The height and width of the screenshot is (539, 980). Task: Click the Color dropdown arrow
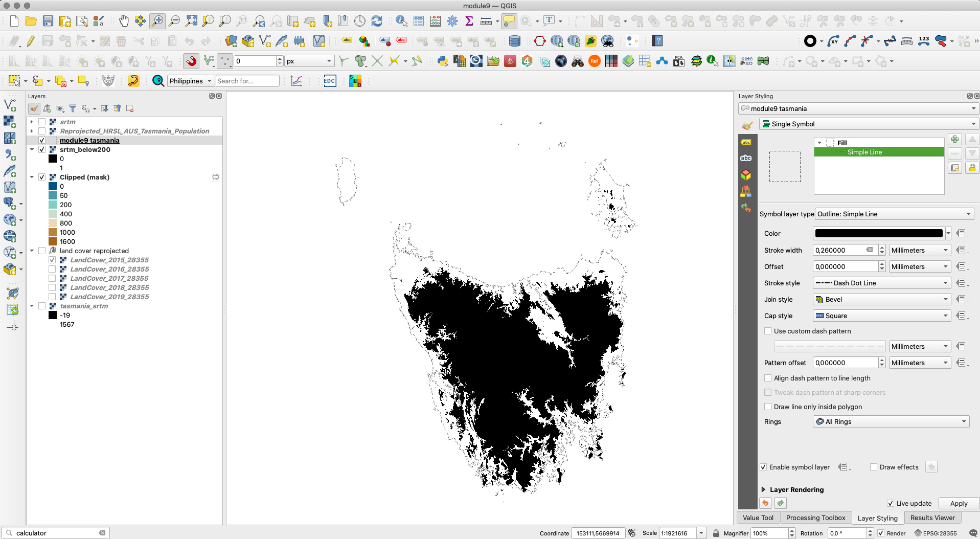tap(948, 233)
